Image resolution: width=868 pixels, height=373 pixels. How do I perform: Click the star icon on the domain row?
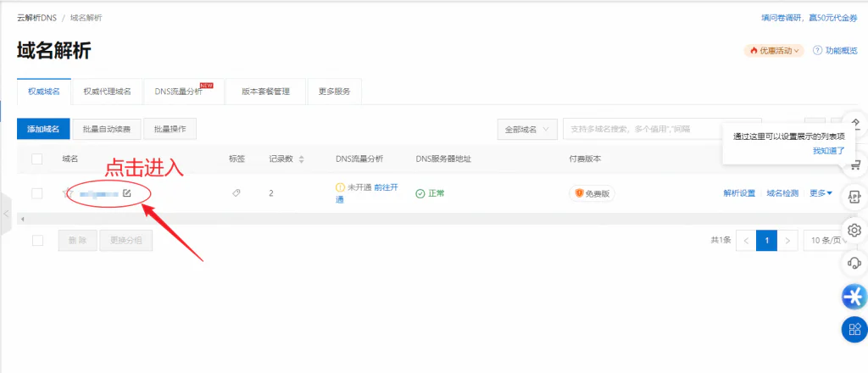click(67, 193)
